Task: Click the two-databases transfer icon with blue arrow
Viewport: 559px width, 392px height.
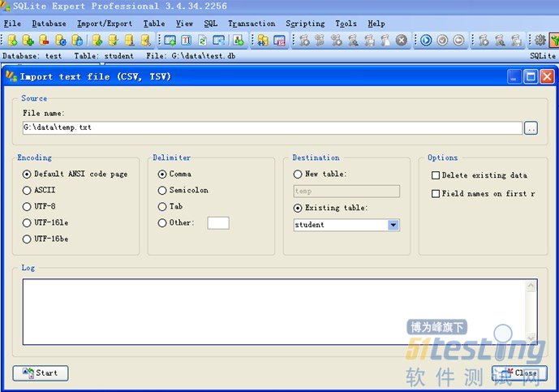Action: 263,40
